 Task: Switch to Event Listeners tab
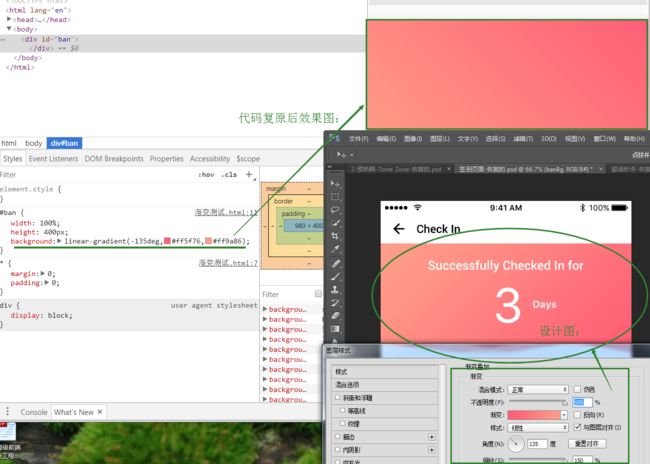[53, 158]
